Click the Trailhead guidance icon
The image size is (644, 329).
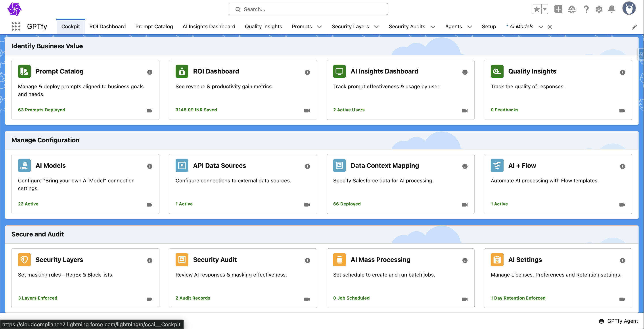tap(572, 10)
